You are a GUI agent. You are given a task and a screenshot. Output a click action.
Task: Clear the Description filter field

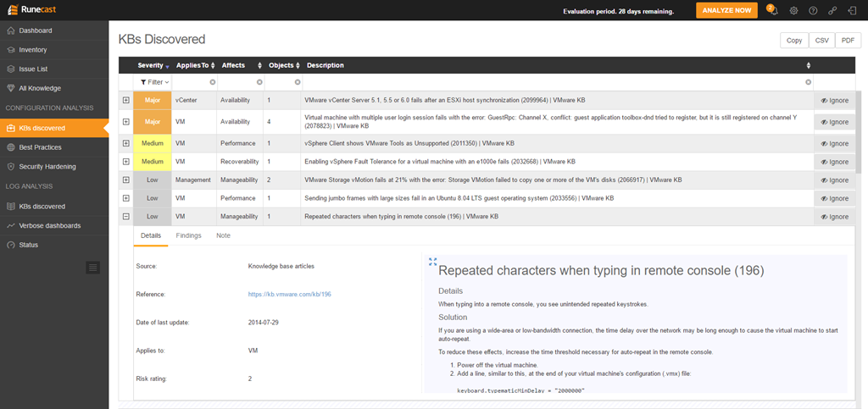coord(808,82)
